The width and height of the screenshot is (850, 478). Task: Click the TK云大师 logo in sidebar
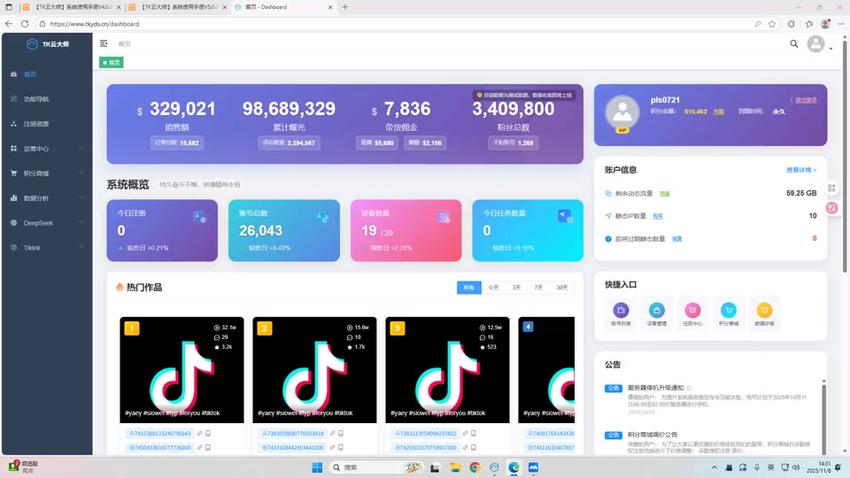click(48, 44)
